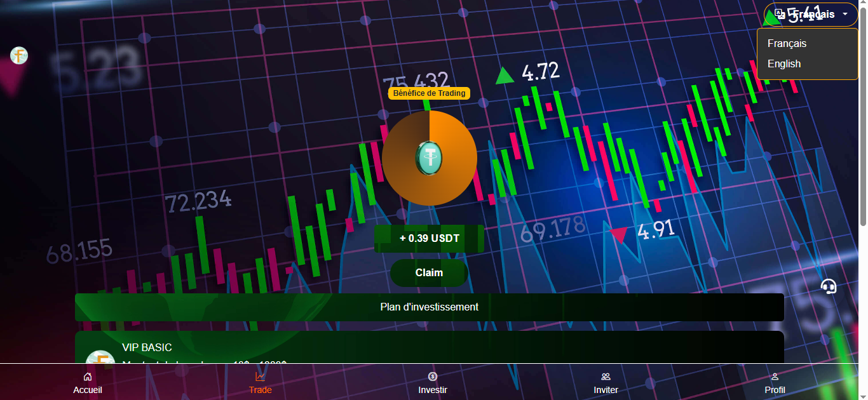Click the translate icon in the language selector
This screenshot has height=400, width=868.
[780, 13]
